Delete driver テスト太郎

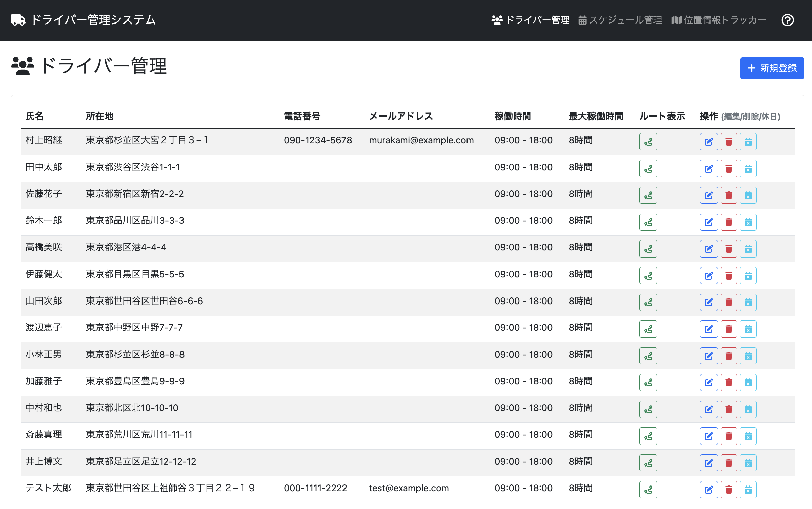[x=728, y=490]
